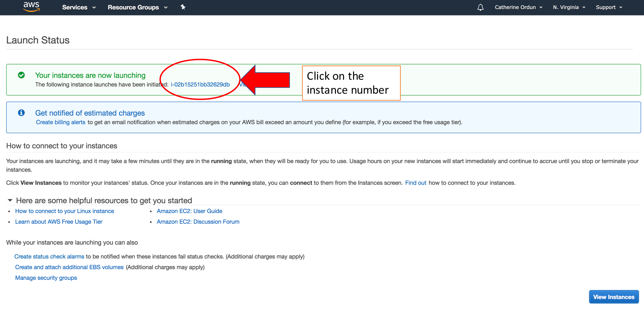The image size is (644, 329).
Task: Click the green success checkmark icon
Action: (x=21, y=75)
